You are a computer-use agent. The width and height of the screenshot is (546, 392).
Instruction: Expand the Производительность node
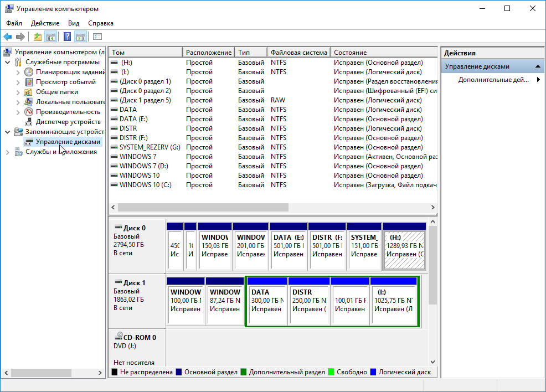(x=18, y=112)
